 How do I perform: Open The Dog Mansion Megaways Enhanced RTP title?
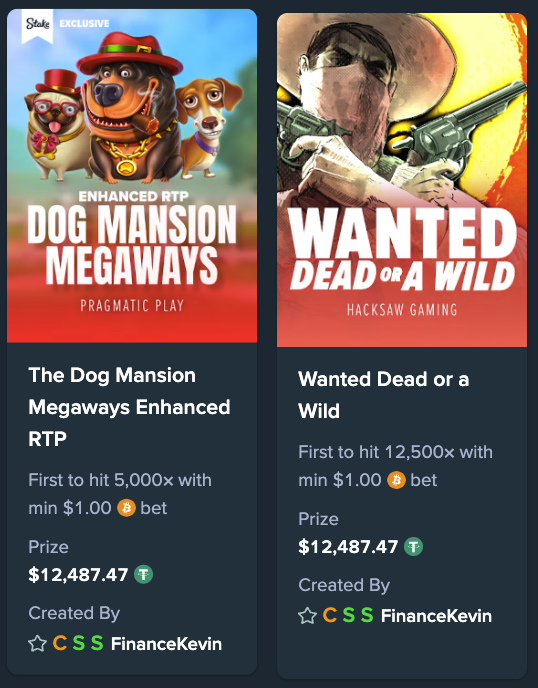pos(129,407)
